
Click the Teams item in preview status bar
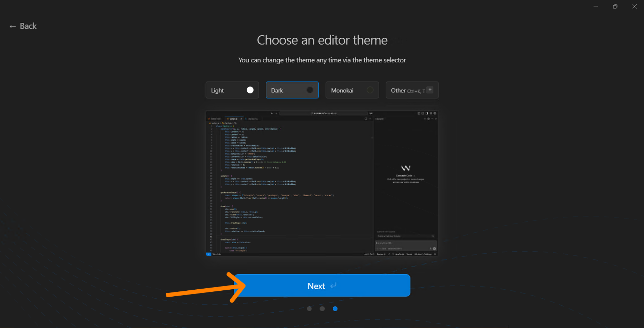(x=409, y=254)
